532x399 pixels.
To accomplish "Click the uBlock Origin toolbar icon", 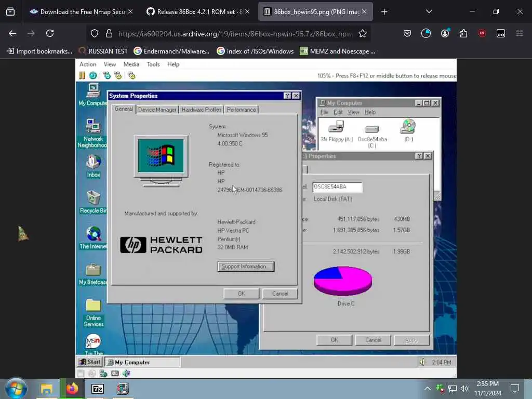I will click(482, 33).
